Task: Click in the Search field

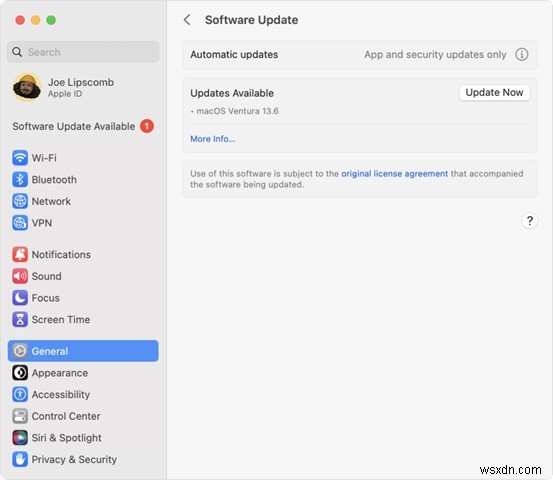Action: [83, 52]
